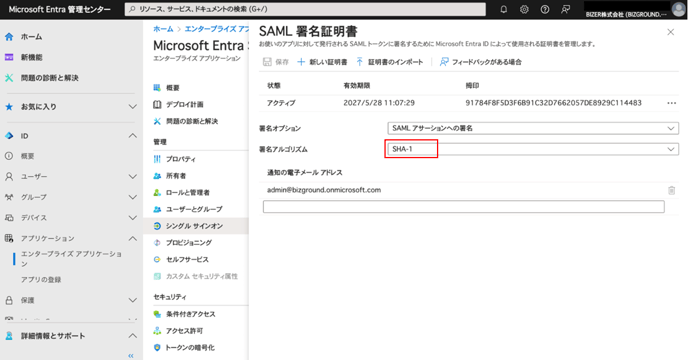
Task: Click the 有効期限 column header
Action: (x=357, y=86)
